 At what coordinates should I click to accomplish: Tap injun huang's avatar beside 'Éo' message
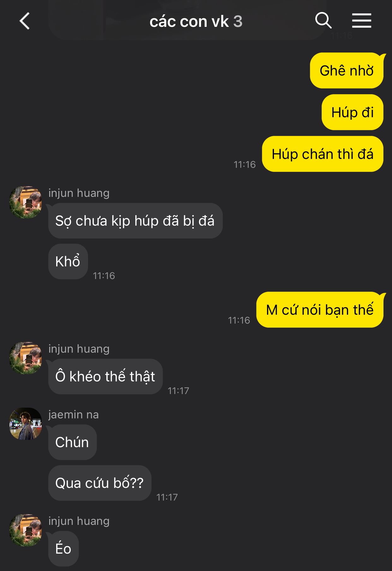tap(26, 530)
